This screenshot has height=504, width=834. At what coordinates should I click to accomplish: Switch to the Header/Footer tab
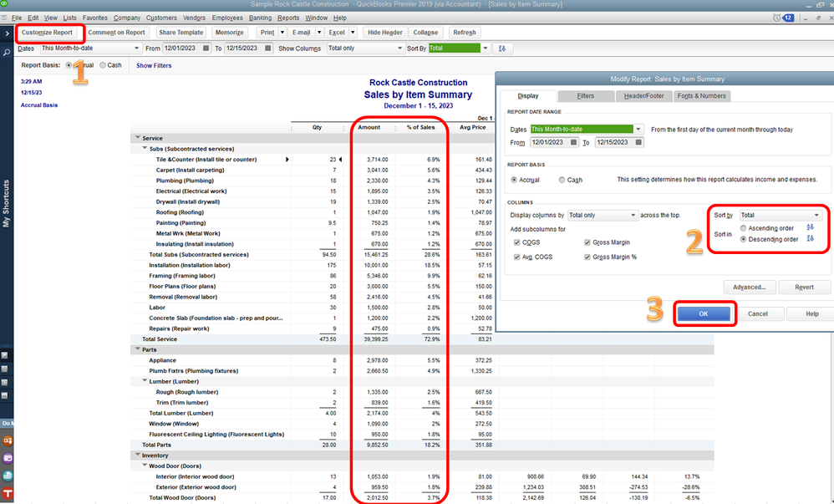[643, 96]
